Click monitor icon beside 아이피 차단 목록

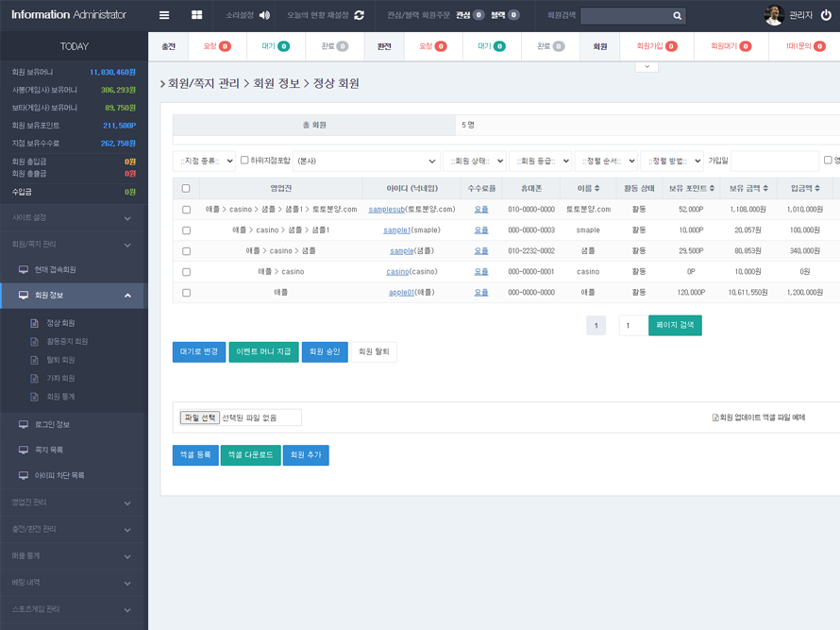click(x=24, y=476)
